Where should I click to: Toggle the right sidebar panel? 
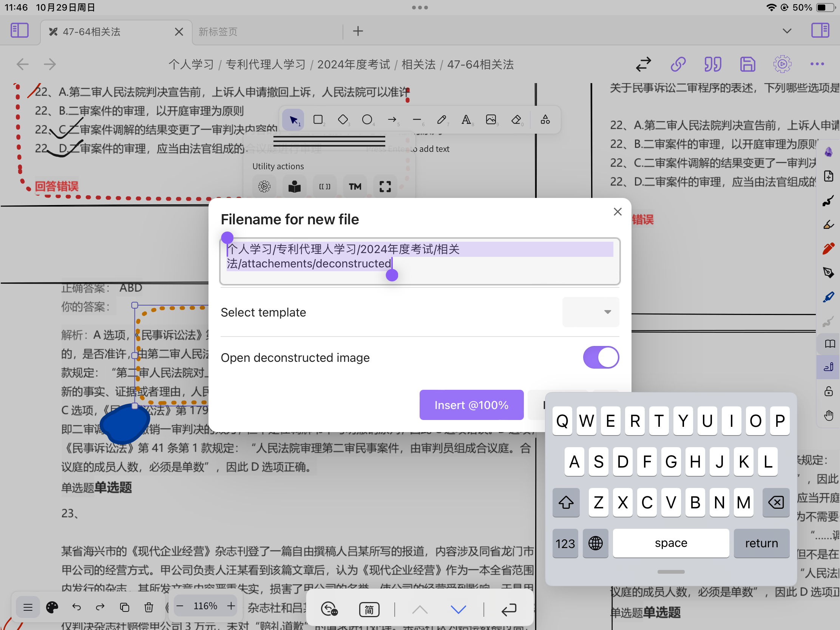pos(820,30)
